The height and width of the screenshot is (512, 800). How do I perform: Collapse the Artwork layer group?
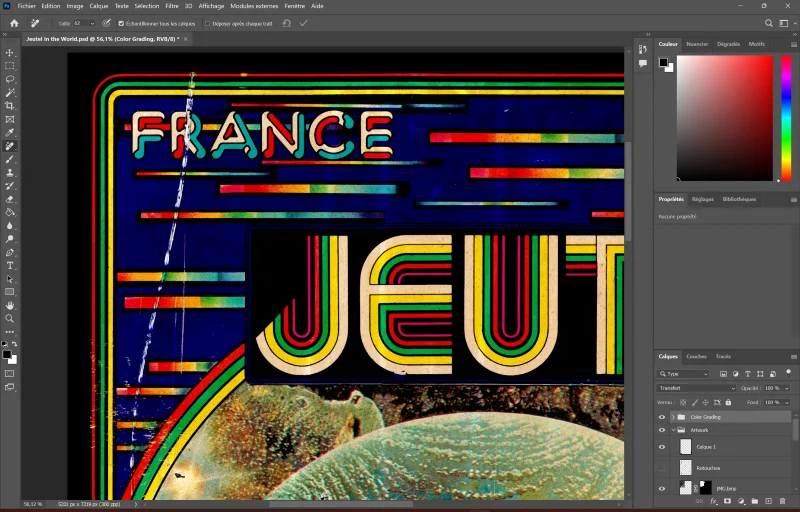click(x=672, y=430)
